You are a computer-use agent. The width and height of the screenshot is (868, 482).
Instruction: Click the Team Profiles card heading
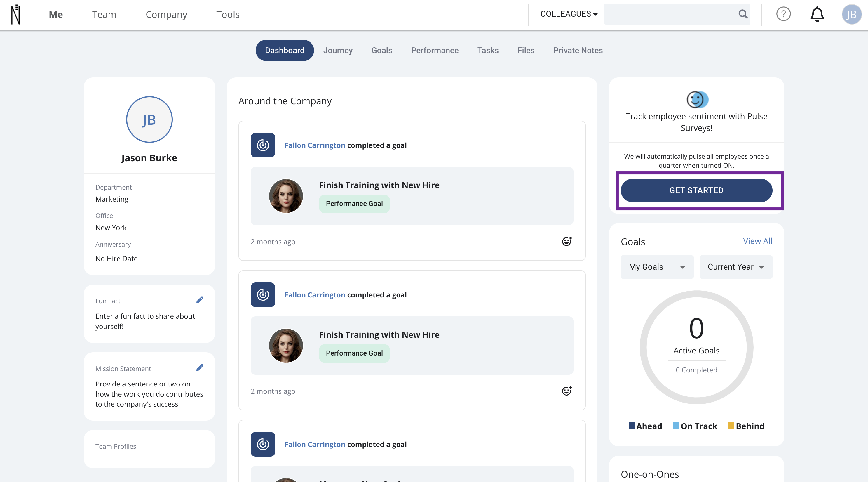116,446
